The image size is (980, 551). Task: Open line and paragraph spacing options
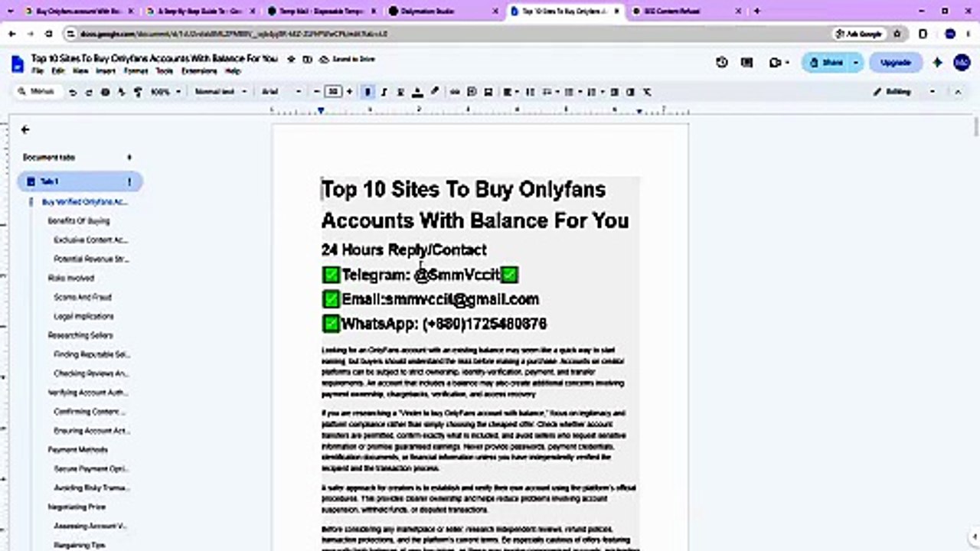530,92
